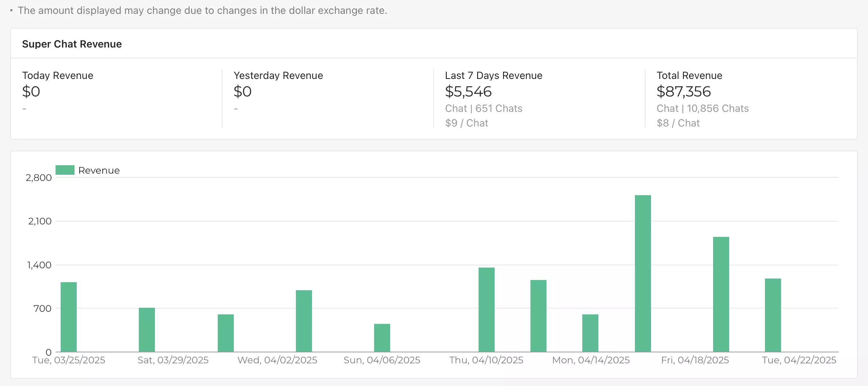The width and height of the screenshot is (868, 386).
Task: Click the Fri, 04/18/2025 axis label
Action: coord(695,360)
